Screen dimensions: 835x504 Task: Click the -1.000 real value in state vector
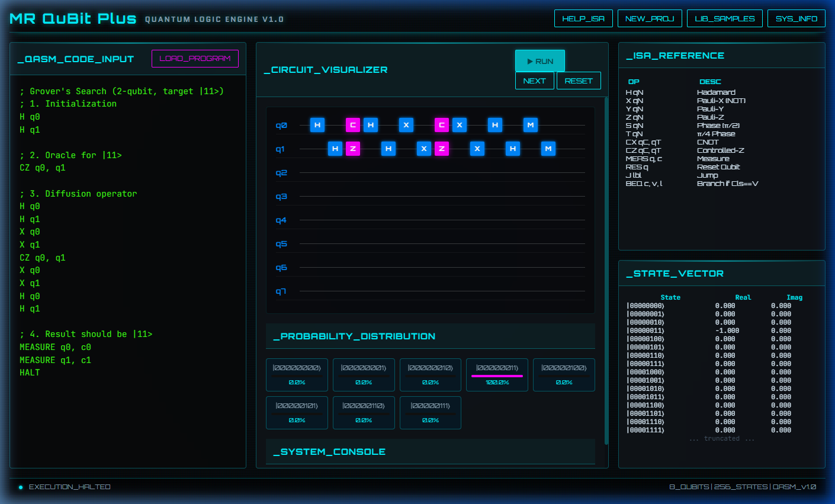[x=727, y=330]
